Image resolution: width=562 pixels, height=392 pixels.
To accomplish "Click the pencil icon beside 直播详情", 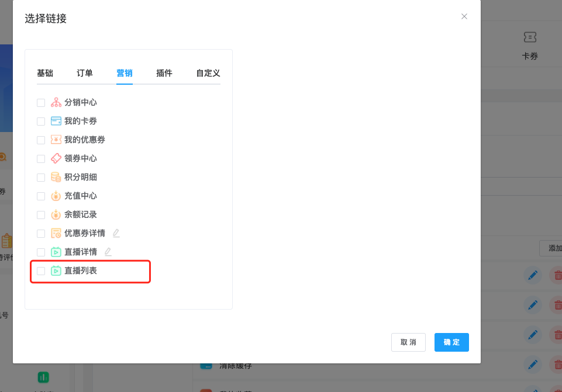I will [108, 252].
